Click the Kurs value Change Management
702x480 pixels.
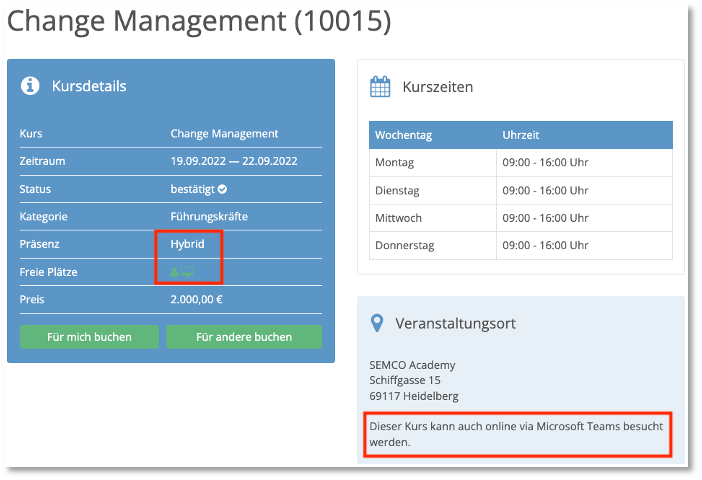224,133
